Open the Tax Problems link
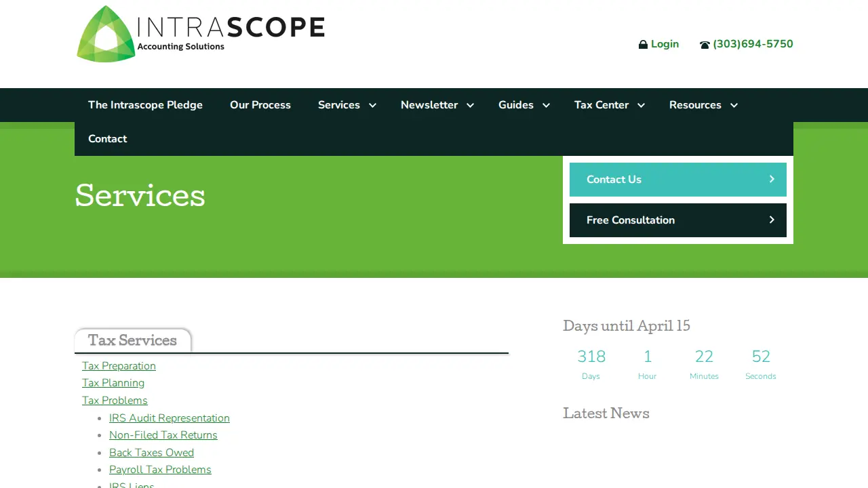 pyautogui.click(x=115, y=401)
